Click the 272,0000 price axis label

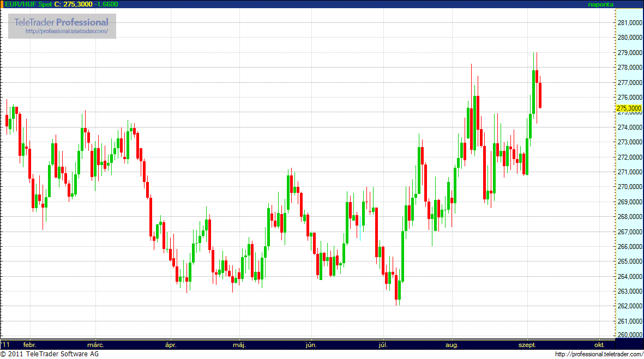pyautogui.click(x=630, y=157)
